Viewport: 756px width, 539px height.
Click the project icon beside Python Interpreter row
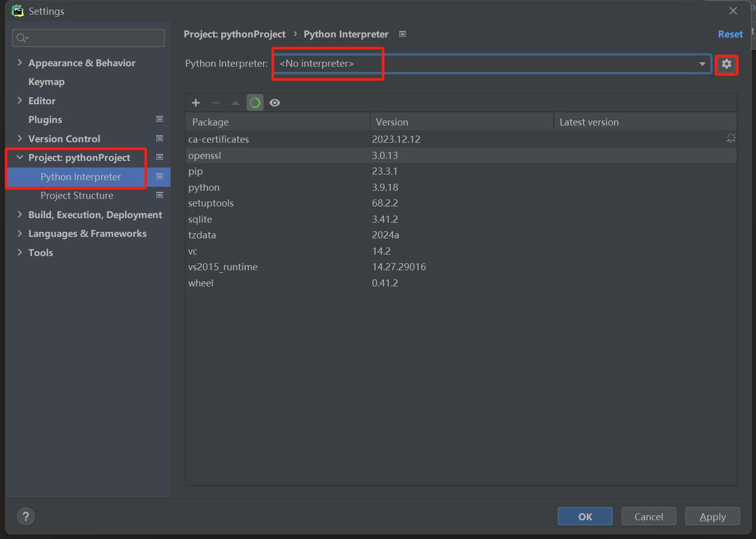[x=160, y=176]
